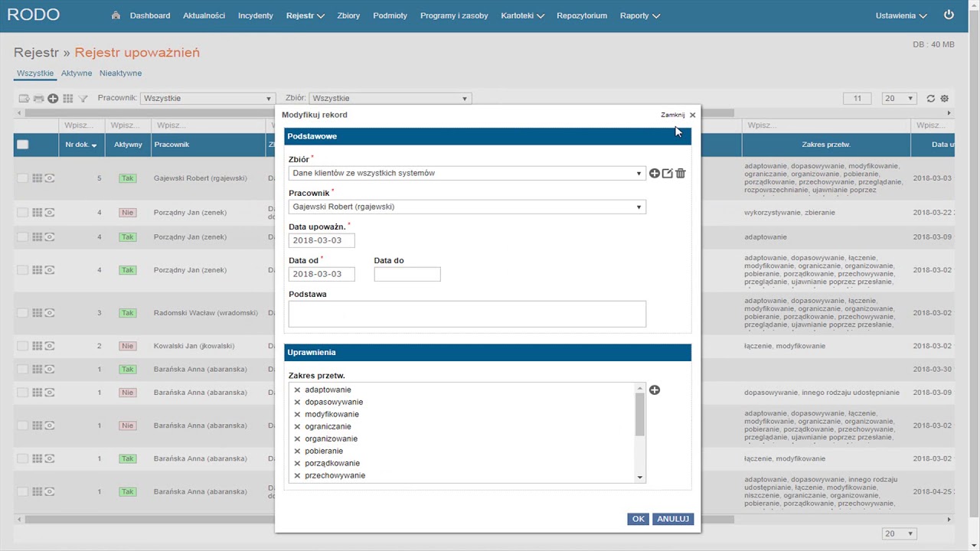This screenshot has width=980, height=551.
Task: Click the Zakres przetw. list scrollbar thumb
Action: (x=640, y=415)
